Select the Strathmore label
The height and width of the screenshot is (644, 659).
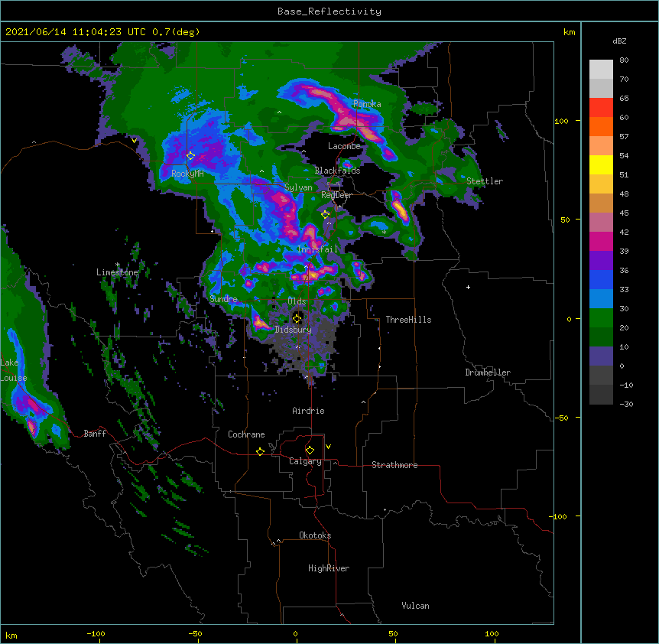coord(394,465)
